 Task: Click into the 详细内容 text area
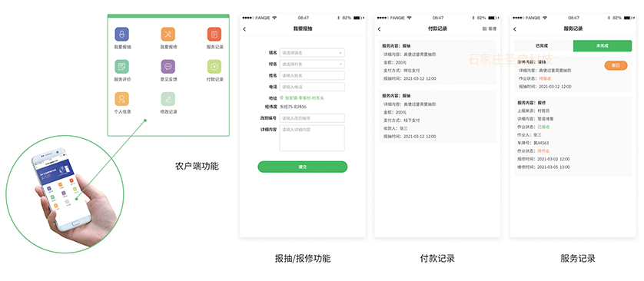tap(312, 138)
